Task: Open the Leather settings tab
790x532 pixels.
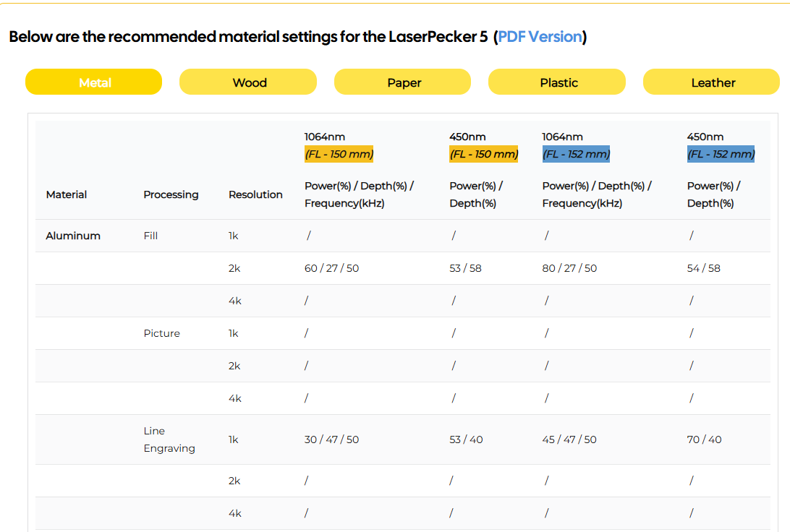Action: point(711,82)
